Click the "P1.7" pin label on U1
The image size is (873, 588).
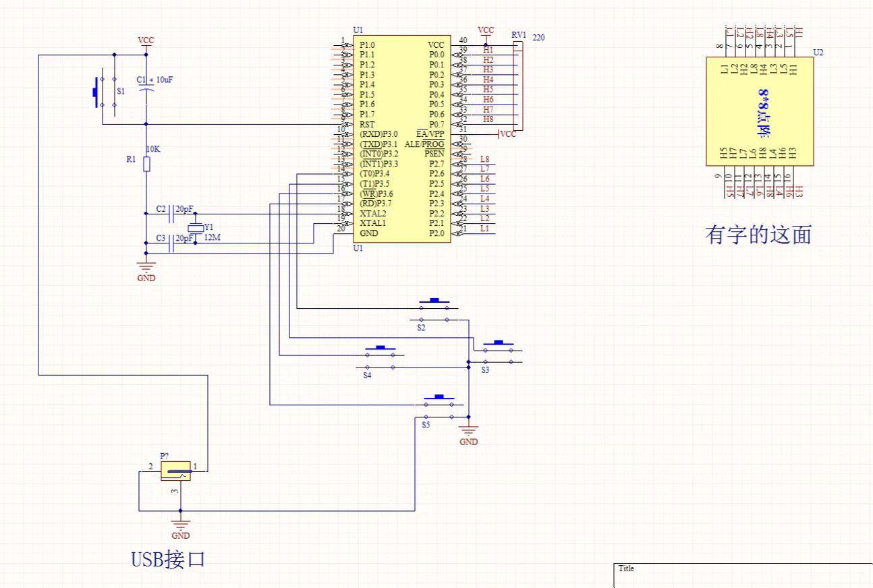coord(367,114)
